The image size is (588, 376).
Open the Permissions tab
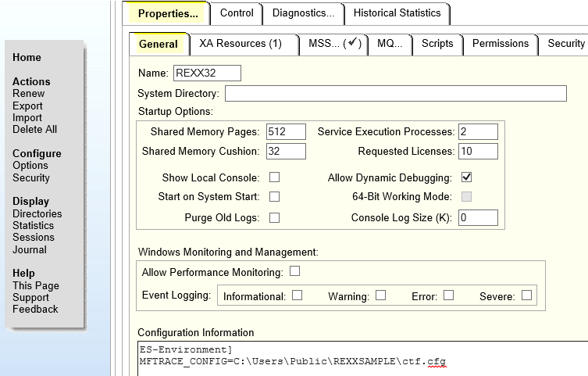click(500, 44)
